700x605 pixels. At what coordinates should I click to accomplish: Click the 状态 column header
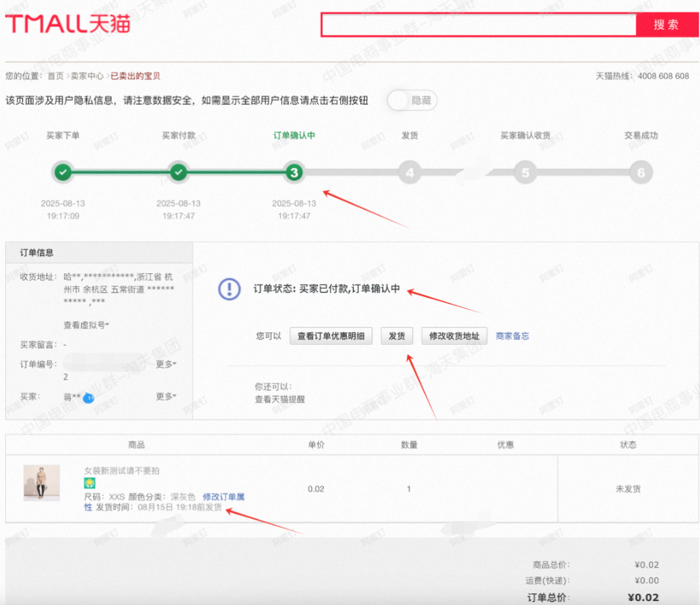pyautogui.click(x=628, y=444)
